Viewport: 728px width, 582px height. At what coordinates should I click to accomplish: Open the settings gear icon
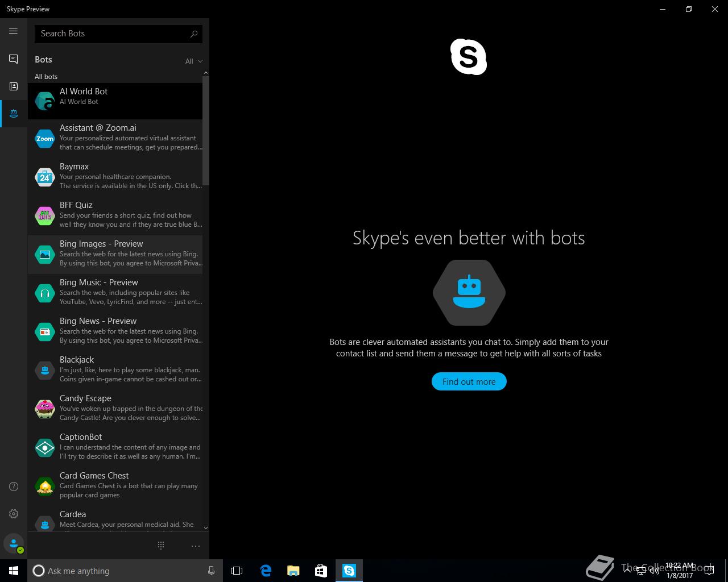(x=14, y=514)
